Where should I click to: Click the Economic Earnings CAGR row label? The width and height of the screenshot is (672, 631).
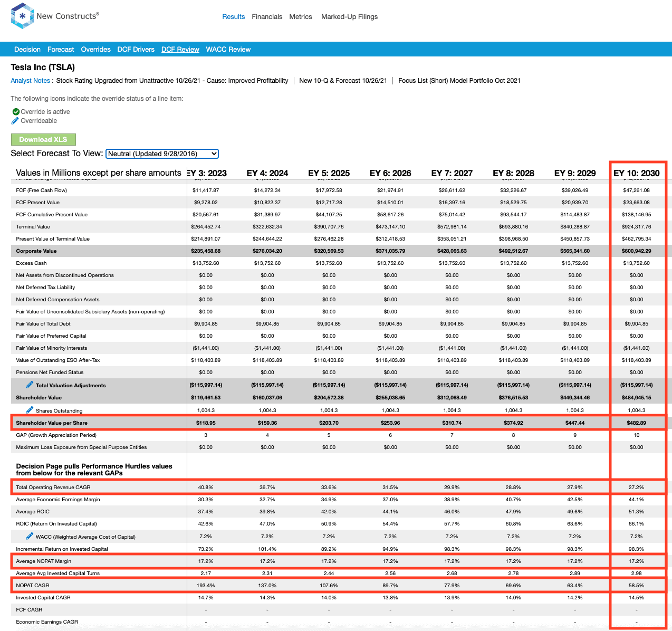[47, 622]
